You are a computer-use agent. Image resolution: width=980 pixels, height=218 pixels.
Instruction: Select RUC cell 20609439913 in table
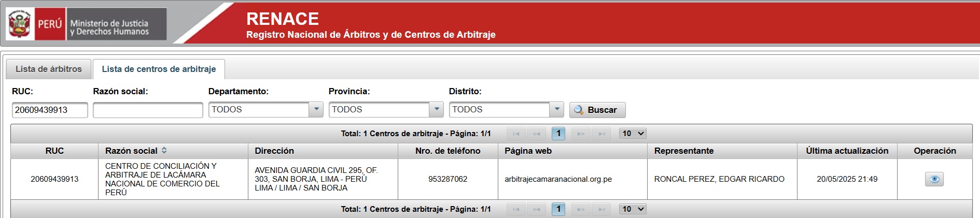(54, 179)
